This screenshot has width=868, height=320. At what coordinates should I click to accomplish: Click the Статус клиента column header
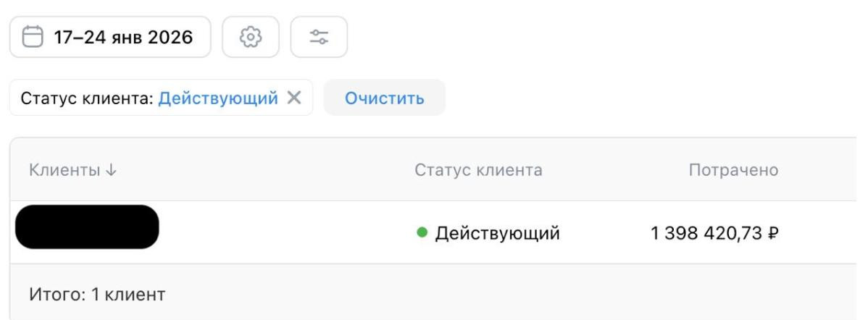pyautogui.click(x=478, y=170)
